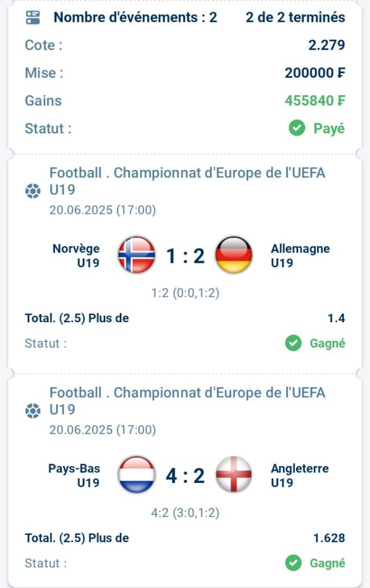
Task: Tap the England flag icon
Action: [x=233, y=474]
